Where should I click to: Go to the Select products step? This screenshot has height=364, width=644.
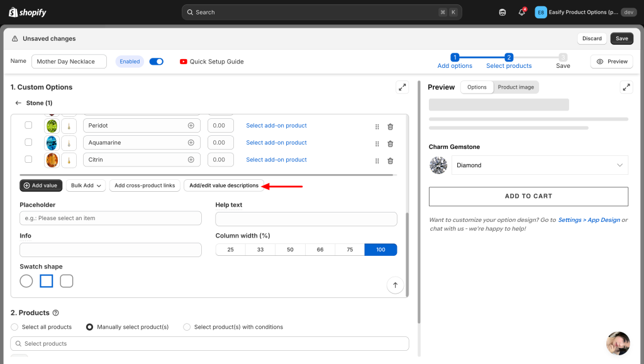[509, 61]
